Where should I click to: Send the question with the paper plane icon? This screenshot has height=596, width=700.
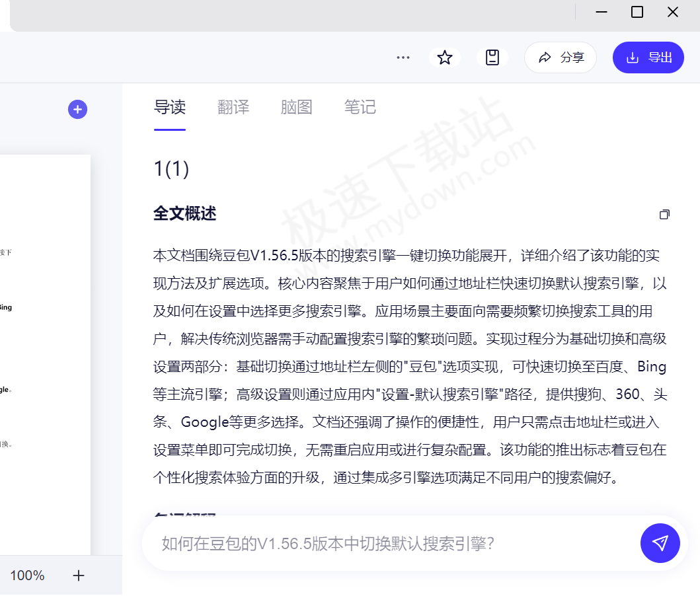pyautogui.click(x=660, y=543)
